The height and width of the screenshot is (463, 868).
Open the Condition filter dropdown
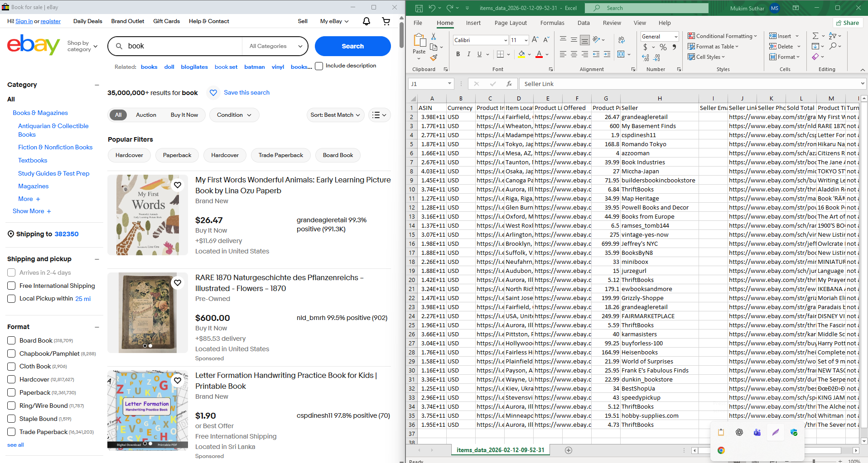point(234,115)
